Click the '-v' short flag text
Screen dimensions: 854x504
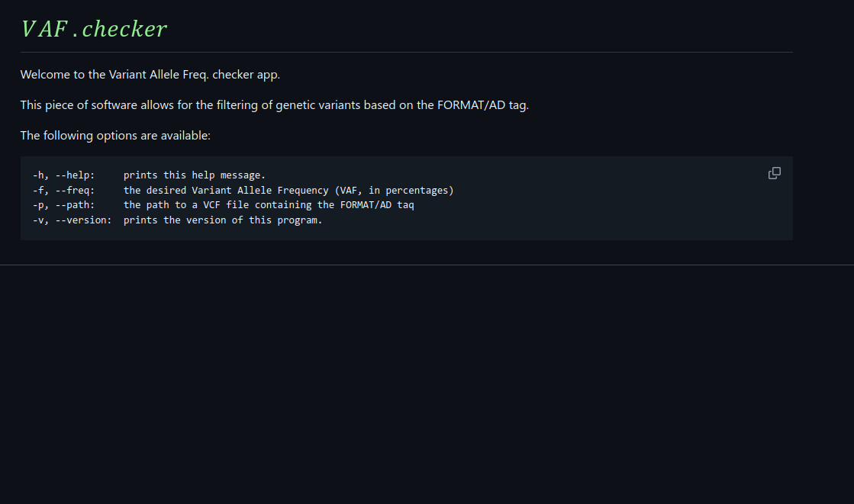38,220
